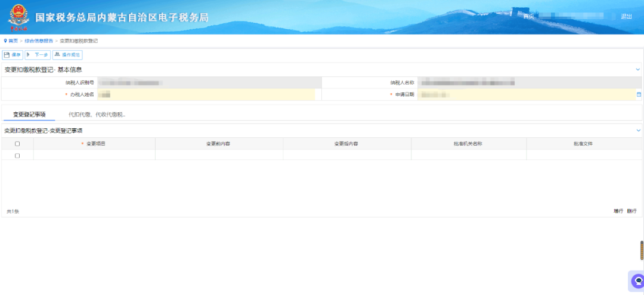
Task: Click the 变更项目 column header
Action: 94,143
